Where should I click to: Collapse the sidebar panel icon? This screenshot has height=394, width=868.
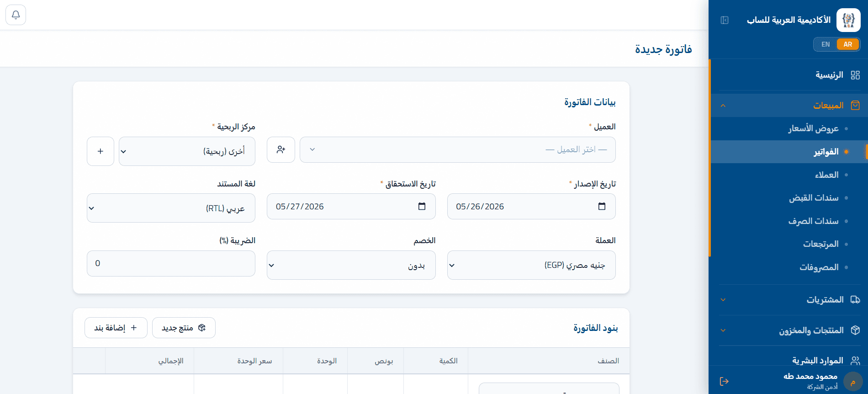pos(725,20)
